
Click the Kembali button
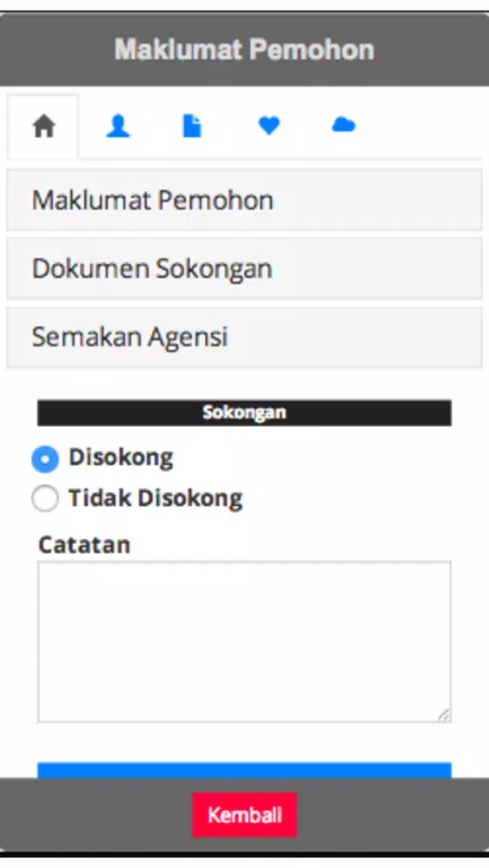(244, 815)
